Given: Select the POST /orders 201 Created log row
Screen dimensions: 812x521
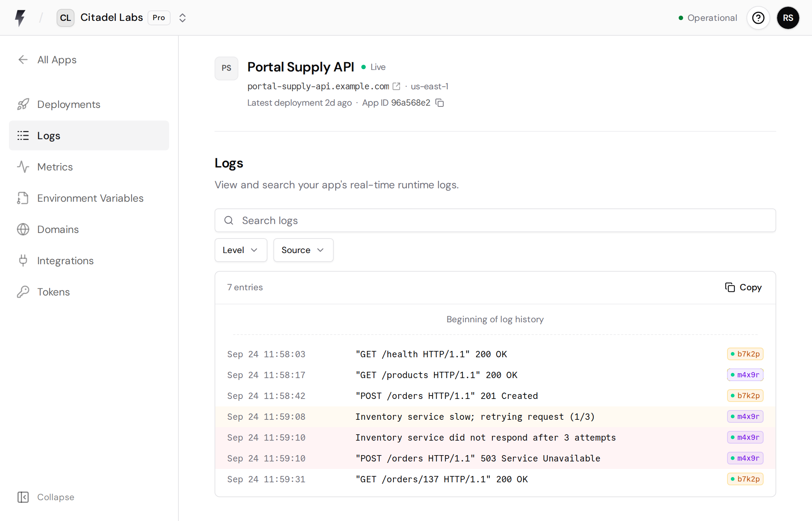Looking at the screenshot, I should point(495,396).
